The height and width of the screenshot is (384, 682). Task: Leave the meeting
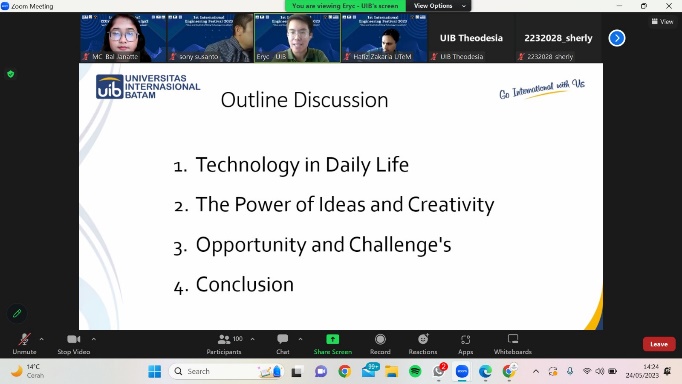click(659, 344)
